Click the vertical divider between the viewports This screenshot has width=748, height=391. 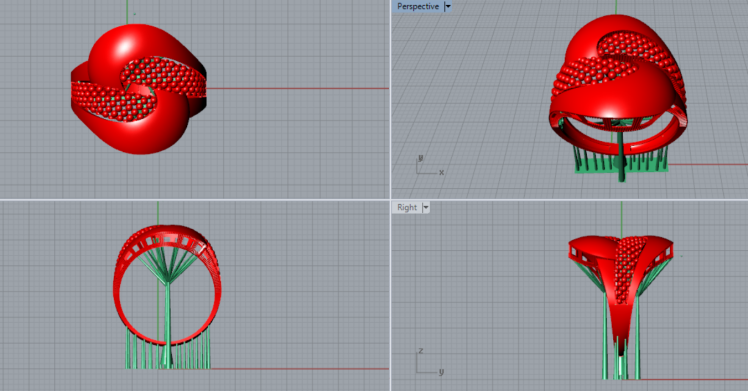point(391,196)
